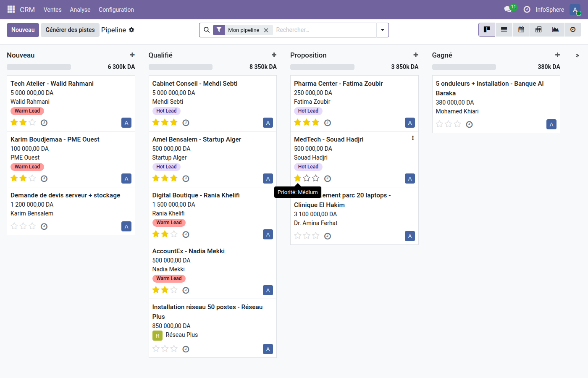Click the Générer des pistes button

point(70,30)
